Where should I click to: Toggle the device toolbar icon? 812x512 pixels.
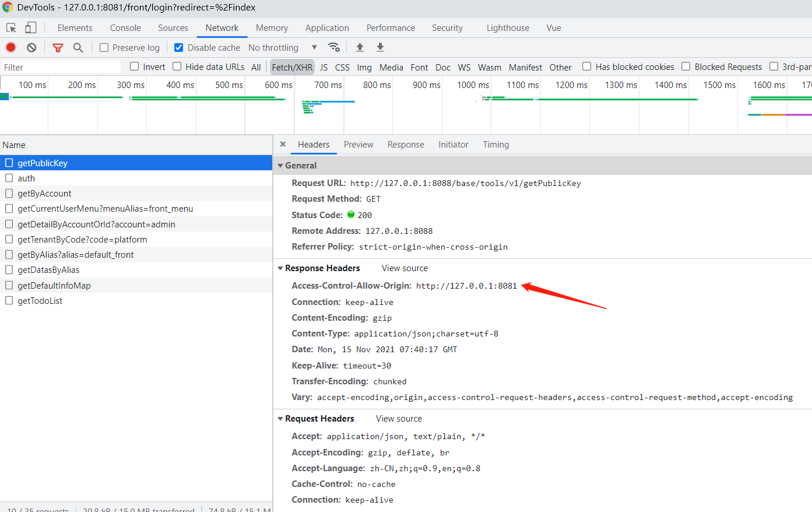click(30, 28)
